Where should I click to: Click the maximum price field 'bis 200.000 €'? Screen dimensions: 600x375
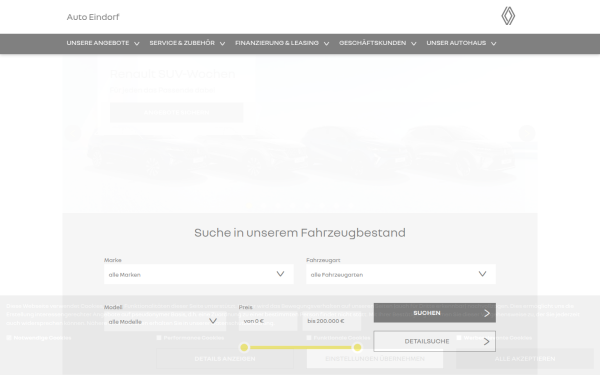tap(331, 321)
